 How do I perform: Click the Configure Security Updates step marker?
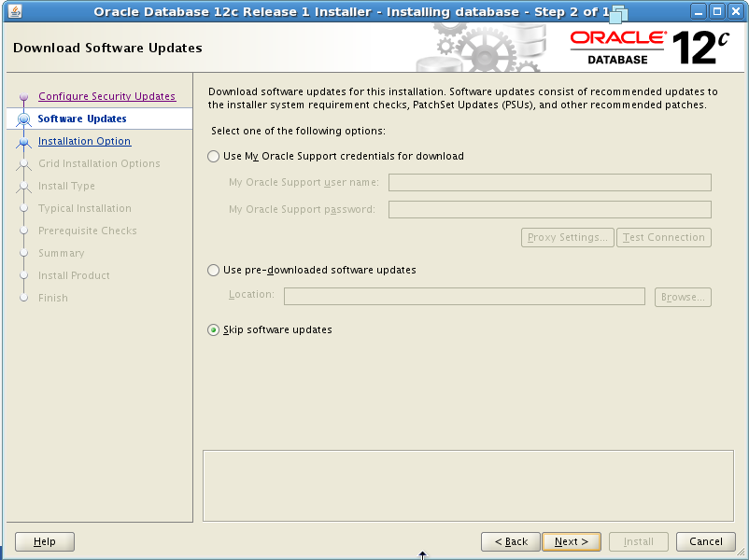(x=24, y=97)
